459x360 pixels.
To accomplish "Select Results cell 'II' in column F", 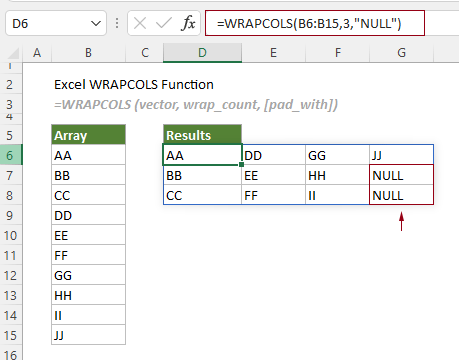I will [x=337, y=195].
